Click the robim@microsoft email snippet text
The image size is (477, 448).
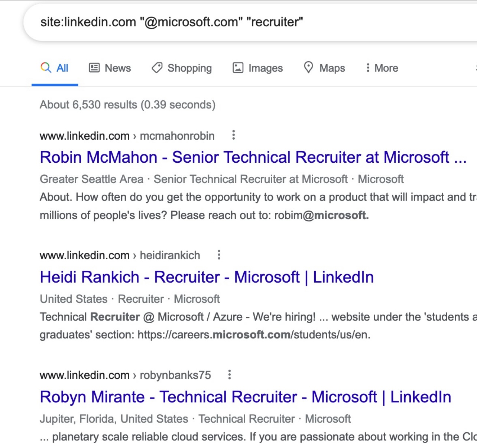(322, 215)
